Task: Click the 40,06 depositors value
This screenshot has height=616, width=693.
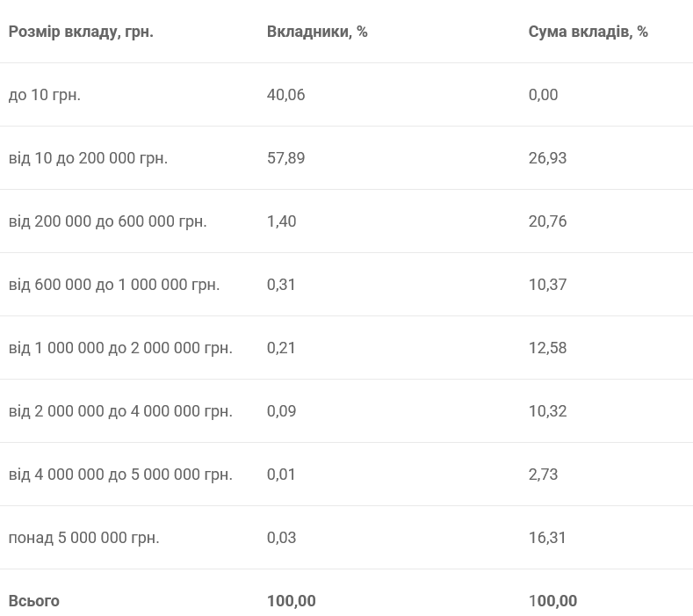Action: click(285, 95)
